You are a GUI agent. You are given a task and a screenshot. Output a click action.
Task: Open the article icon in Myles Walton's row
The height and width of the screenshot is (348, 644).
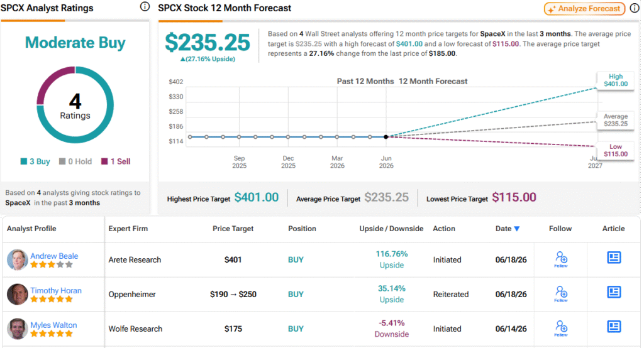click(614, 326)
